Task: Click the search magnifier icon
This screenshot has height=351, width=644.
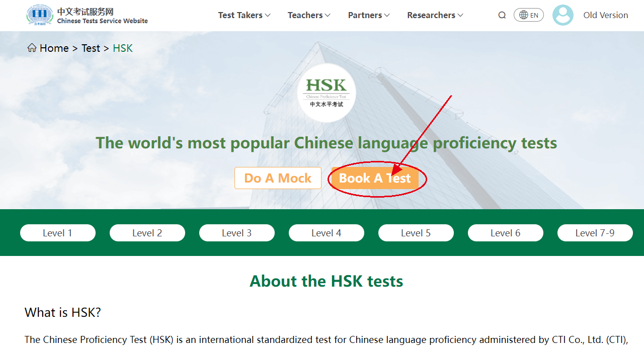Action: [x=502, y=15]
